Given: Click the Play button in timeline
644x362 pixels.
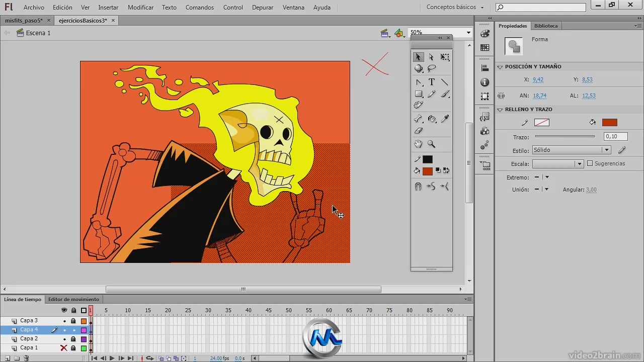Looking at the screenshot, I should pos(112,358).
